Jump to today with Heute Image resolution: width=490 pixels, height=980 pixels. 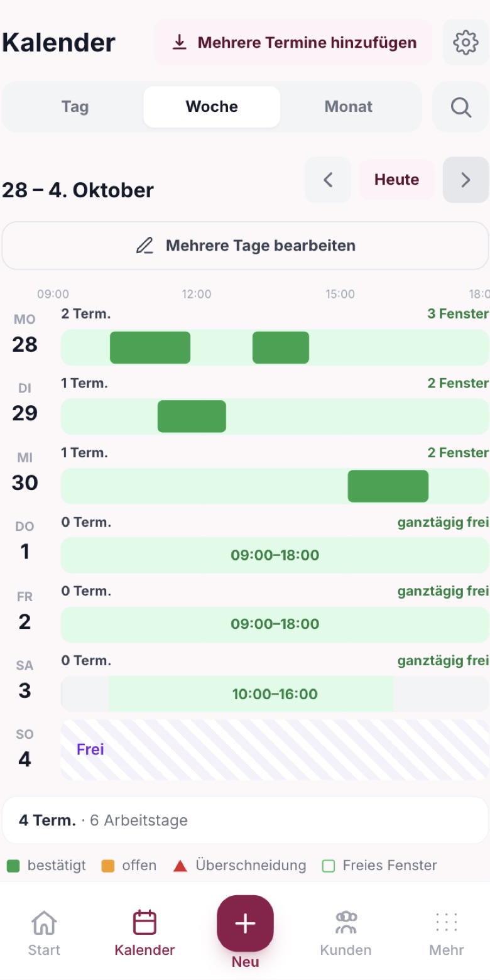(397, 180)
